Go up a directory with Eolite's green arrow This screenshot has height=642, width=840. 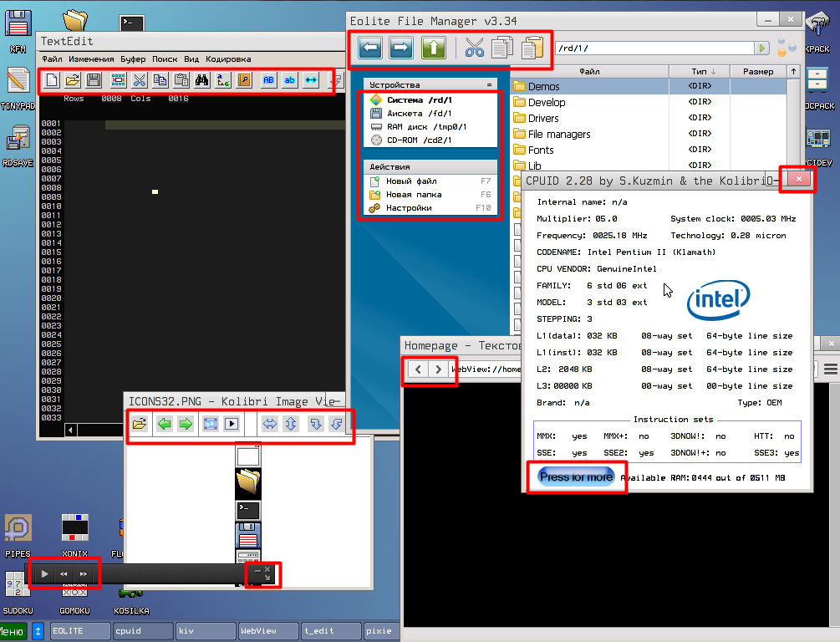(434, 48)
